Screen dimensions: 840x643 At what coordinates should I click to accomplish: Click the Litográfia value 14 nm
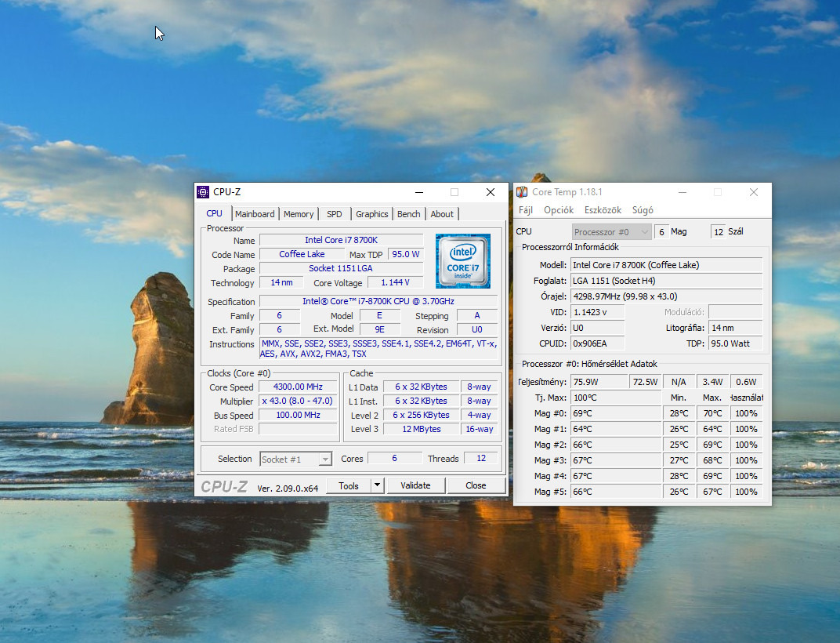736,328
